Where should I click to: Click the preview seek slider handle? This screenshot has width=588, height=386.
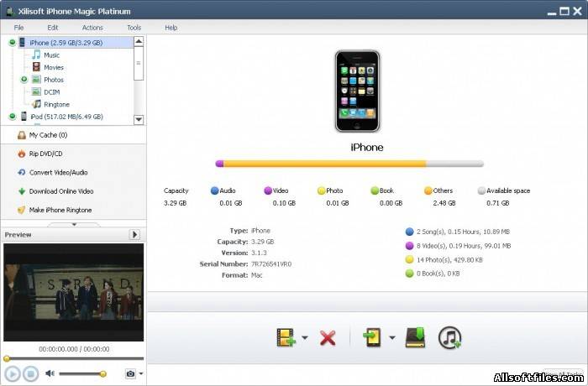pyautogui.click(x=7, y=358)
